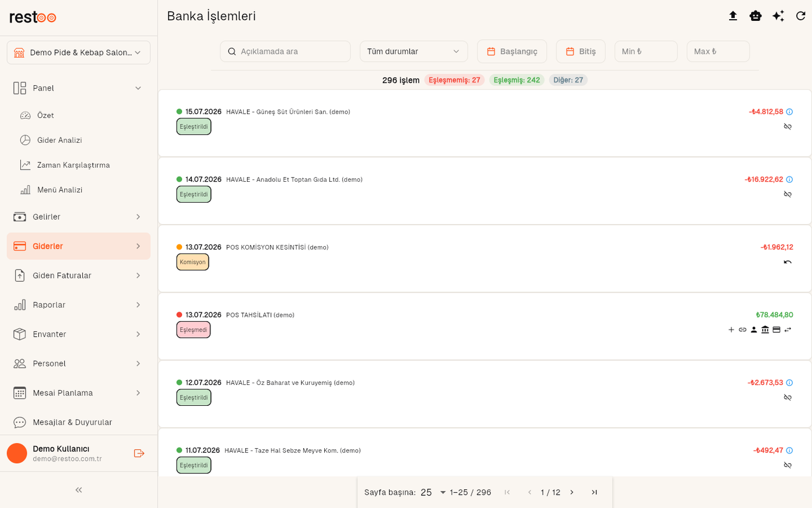812x508 pixels.
Task: Show info for the -₺4.812,58 amount
Action: pos(789,111)
